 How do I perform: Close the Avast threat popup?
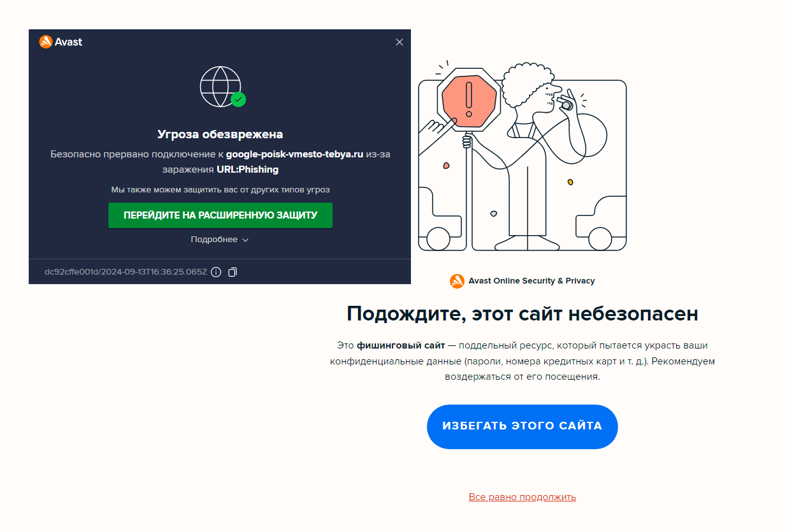pos(400,42)
